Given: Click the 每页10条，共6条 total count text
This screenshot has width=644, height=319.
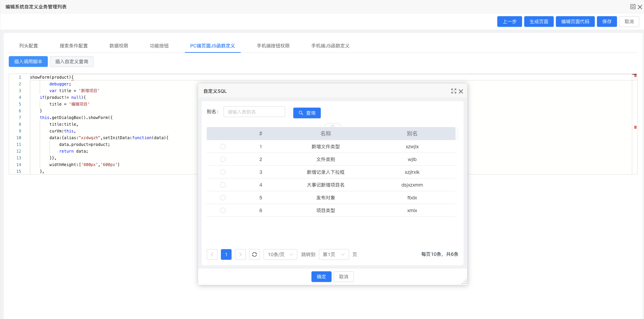Looking at the screenshot, I should pos(440,254).
